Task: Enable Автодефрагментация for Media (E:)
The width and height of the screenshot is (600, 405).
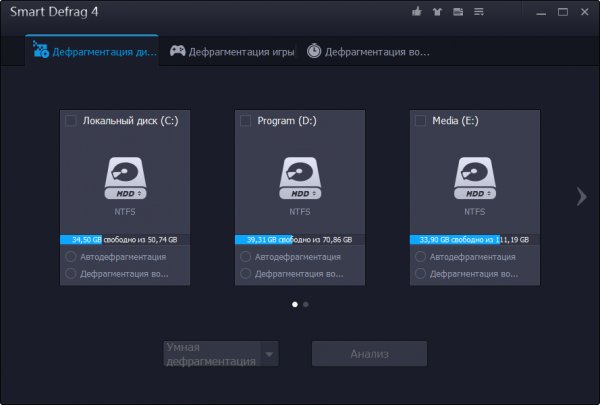Action: (x=420, y=256)
